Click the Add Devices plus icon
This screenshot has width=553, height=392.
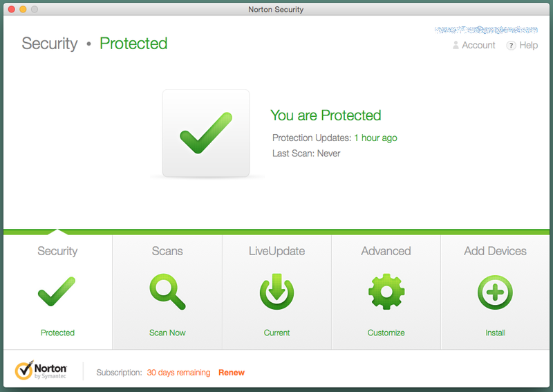point(495,292)
